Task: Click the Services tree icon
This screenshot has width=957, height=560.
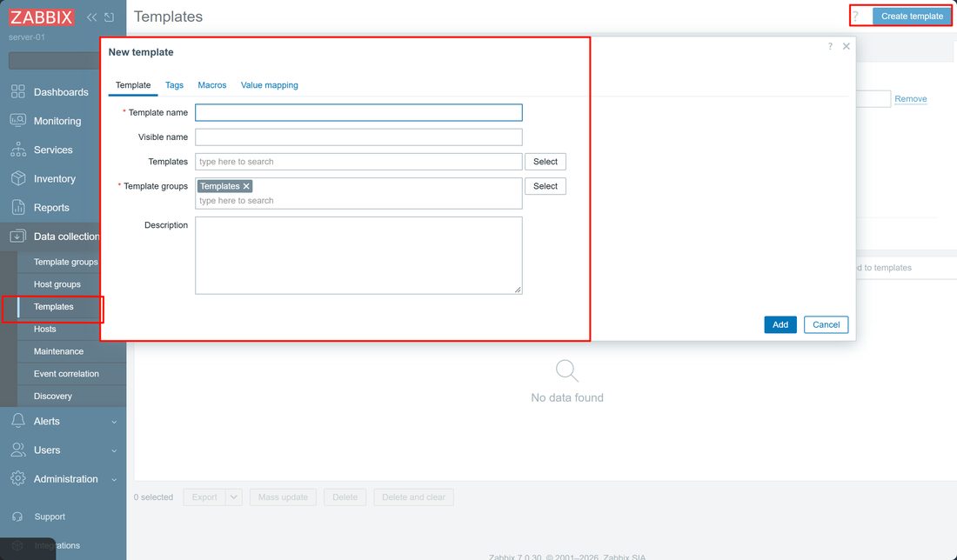Action: [x=18, y=150]
